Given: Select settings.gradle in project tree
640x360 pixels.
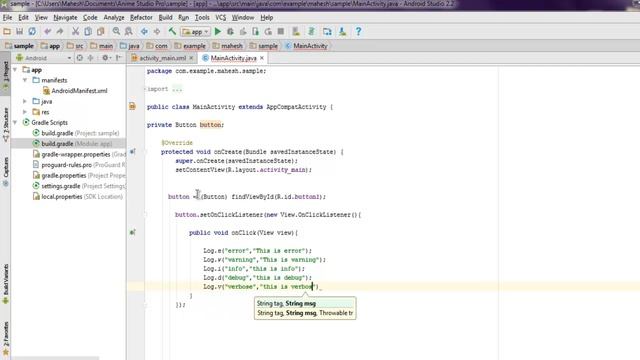Looking at the screenshot, I should tap(79, 186).
